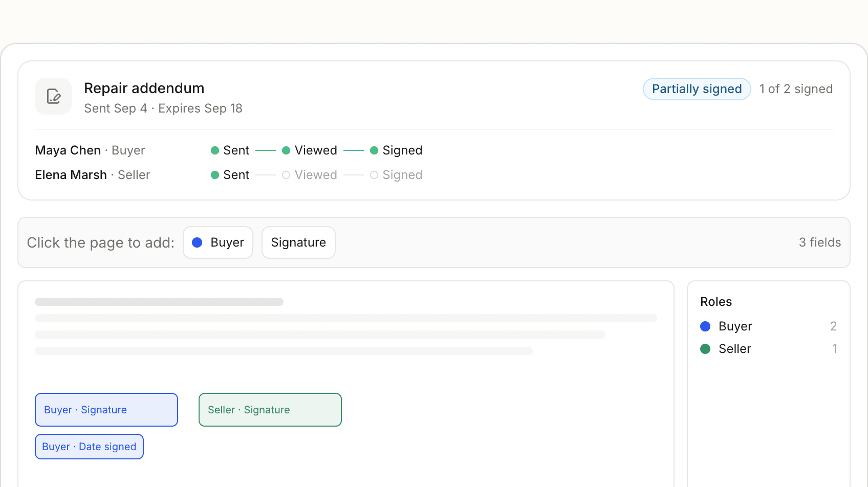Image resolution: width=868 pixels, height=487 pixels.
Task: Click Maya Chen's Sent status step
Action: tap(230, 150)
